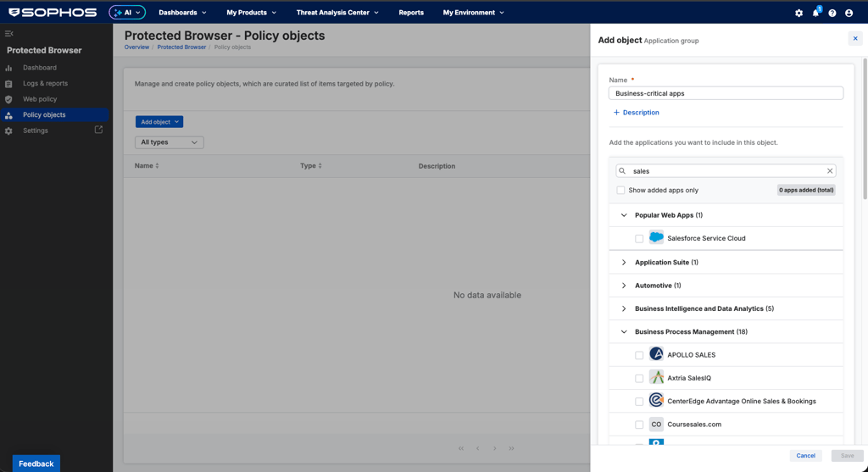
Task: Click the magnifier icon in the search box
Action: pos(622,171)
